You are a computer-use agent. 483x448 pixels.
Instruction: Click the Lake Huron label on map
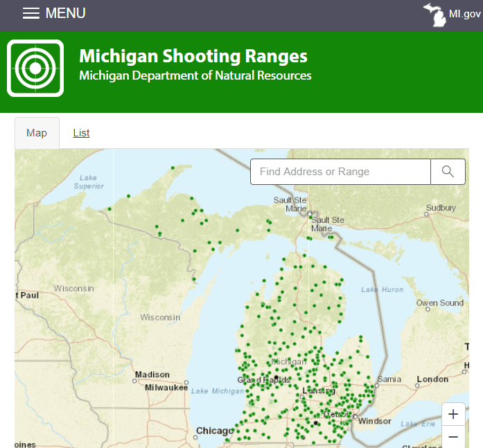(x=383, y=289)
